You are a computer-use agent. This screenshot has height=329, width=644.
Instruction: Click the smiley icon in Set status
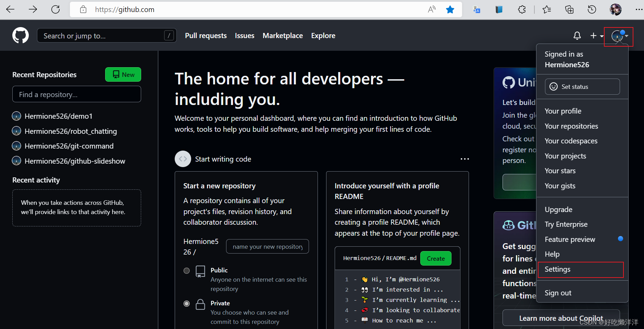click(554, 86)
